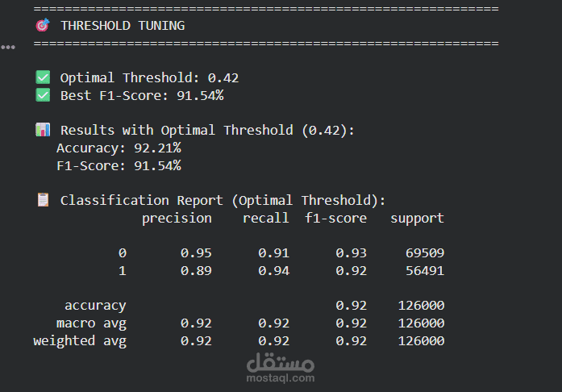
Task: Click the 0.92 f1-score in accuracy row
Action: (352, 305)
